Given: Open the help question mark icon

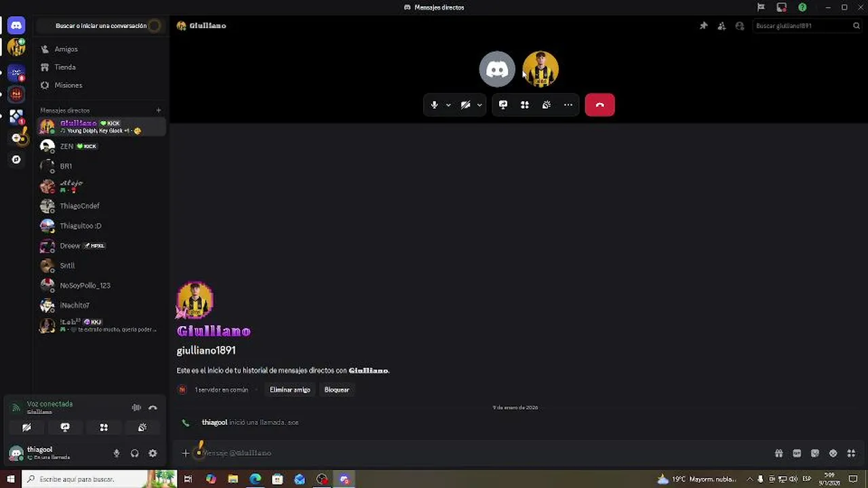Looking at the screenshot, I should point(802,7).
